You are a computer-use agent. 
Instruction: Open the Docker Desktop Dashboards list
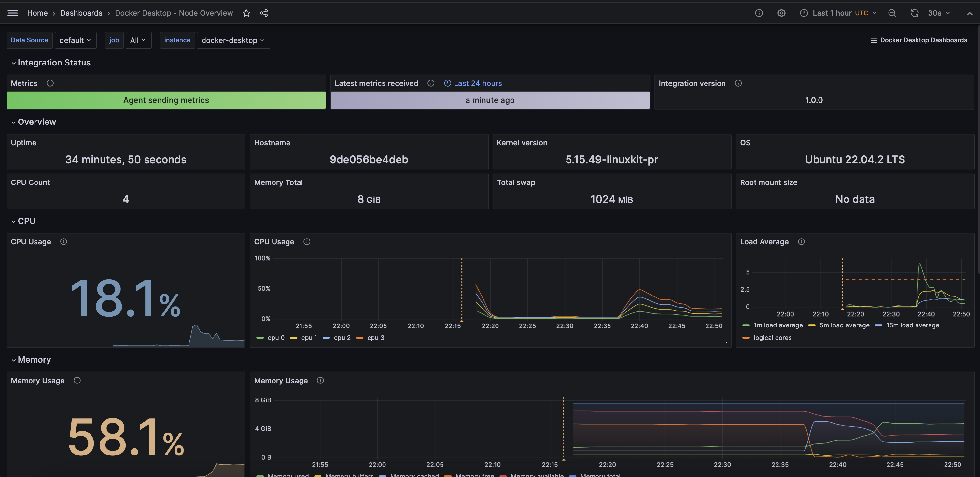(x=919, y=40)
